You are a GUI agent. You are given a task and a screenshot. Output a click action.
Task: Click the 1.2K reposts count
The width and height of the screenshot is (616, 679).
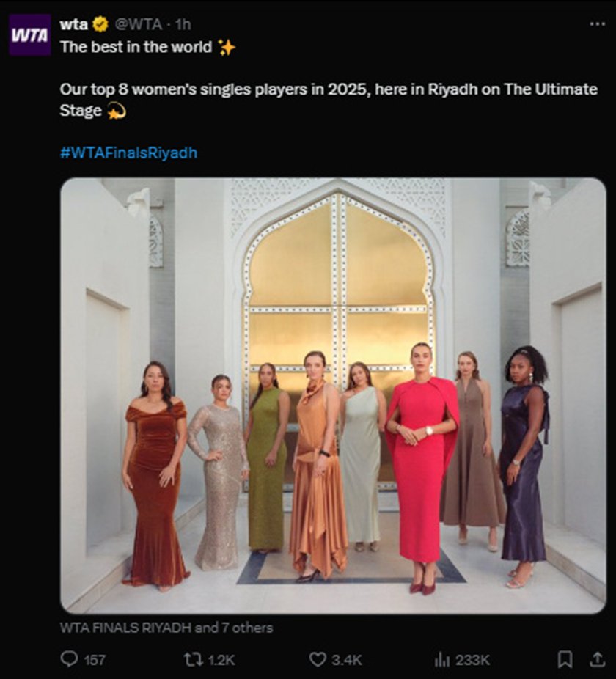[x=220, y=660]
